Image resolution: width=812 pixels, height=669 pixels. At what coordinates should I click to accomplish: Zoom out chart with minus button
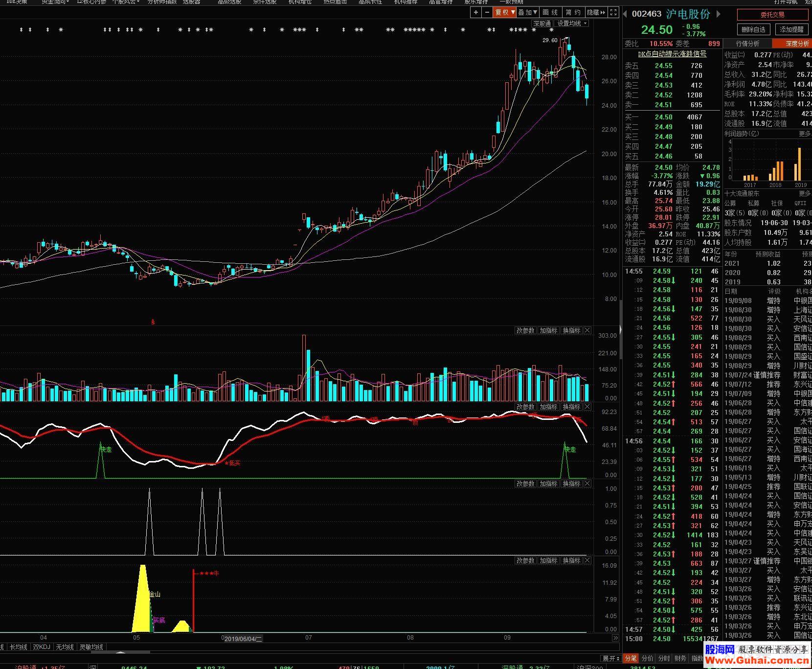pos(487,12)
